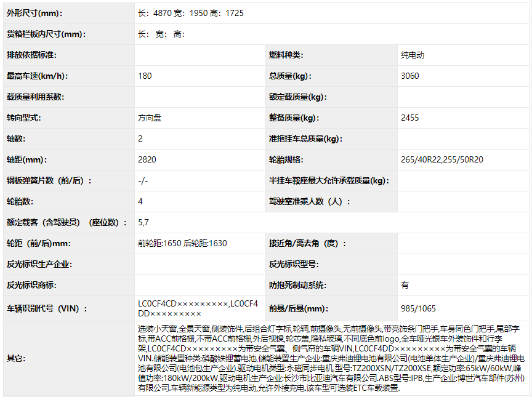Click the 外形尺寸(mm) label cell
The width and height of the screenshot is (532, 397).
(x=34, y=13)
